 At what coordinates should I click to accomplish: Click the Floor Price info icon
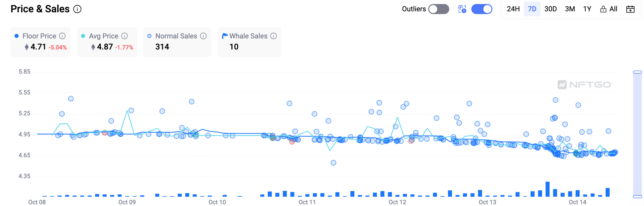(62, 36)
